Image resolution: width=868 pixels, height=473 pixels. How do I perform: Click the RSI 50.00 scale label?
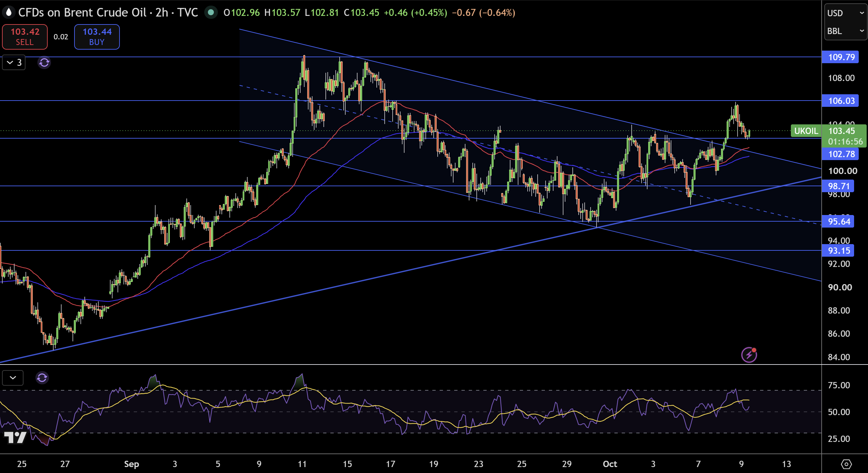coord(839,412)
